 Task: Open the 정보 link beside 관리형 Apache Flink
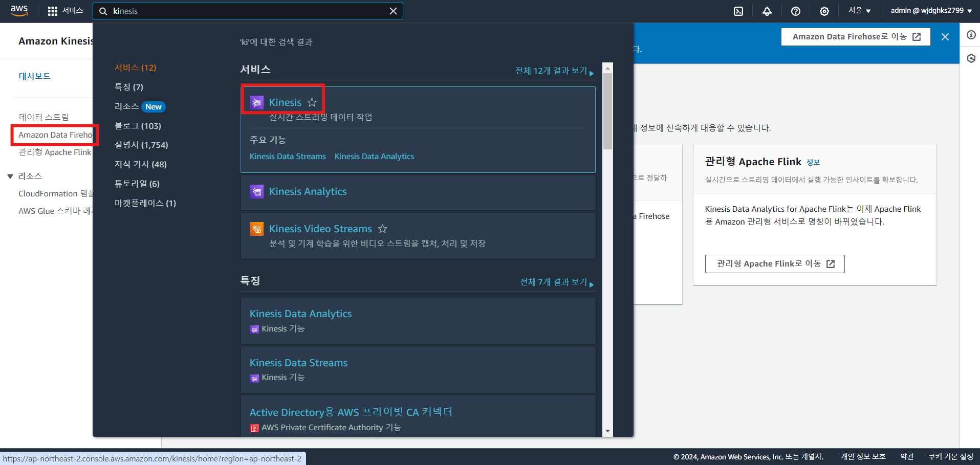click(x=813, y=162)
